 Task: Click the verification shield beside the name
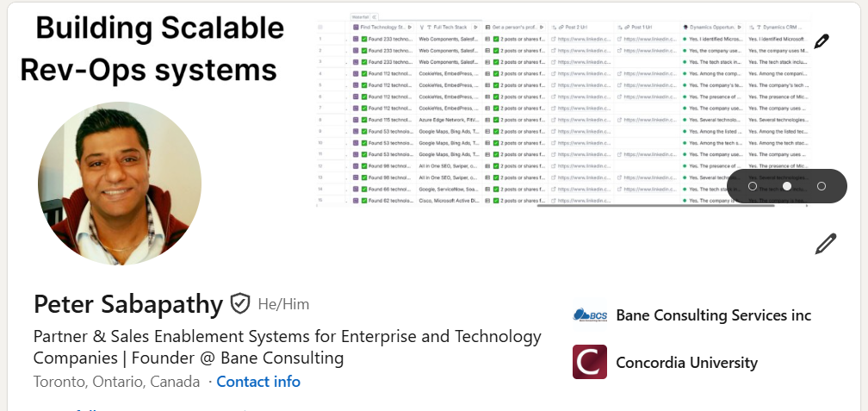click(240, 303)
